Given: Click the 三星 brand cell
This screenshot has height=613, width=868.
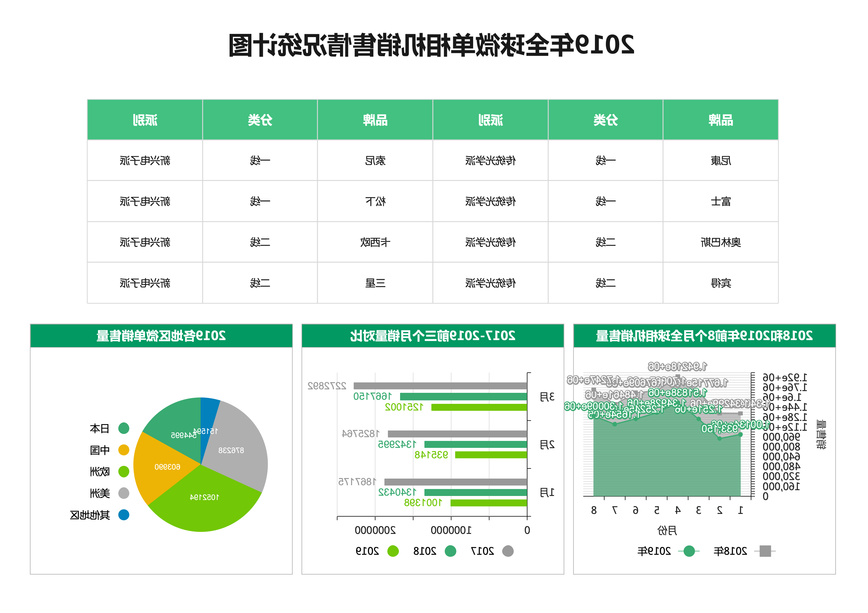Looking at the screenshot, I should pyautogui.click(x=375, y=283).
